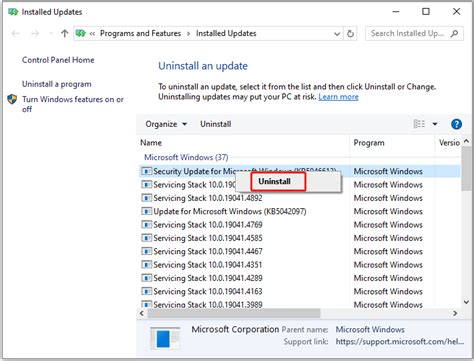
Task: Click the Back navigation arrow
Action: click(15, 33)
